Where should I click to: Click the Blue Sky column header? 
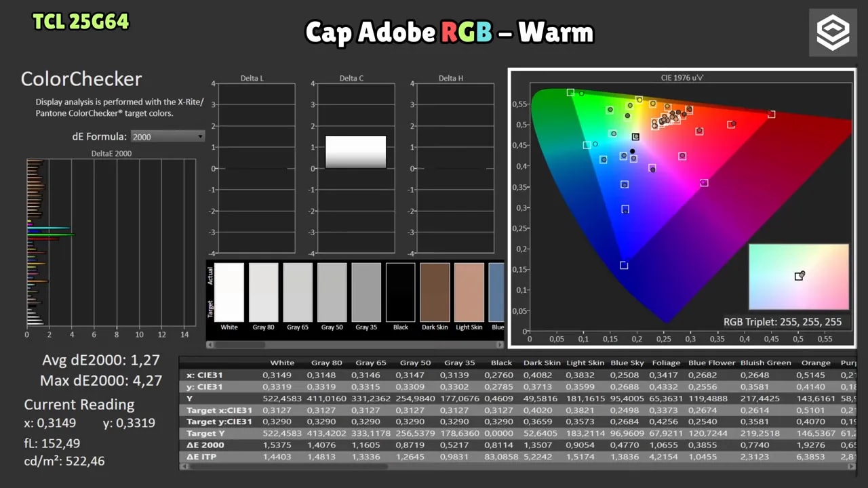coord(628,363)
